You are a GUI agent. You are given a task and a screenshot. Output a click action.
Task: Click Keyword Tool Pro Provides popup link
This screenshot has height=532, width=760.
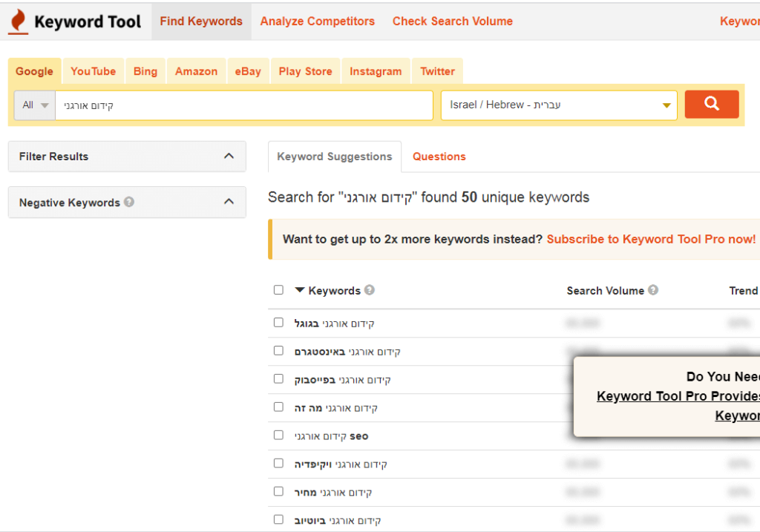[x=678, y=396]
